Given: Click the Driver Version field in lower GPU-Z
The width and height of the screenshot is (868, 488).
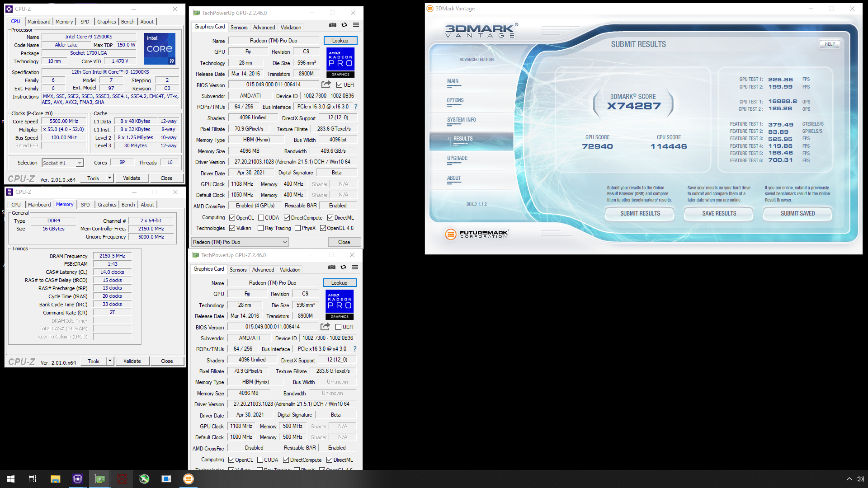Looking at the screenshot, I should [x=292, y=404].
